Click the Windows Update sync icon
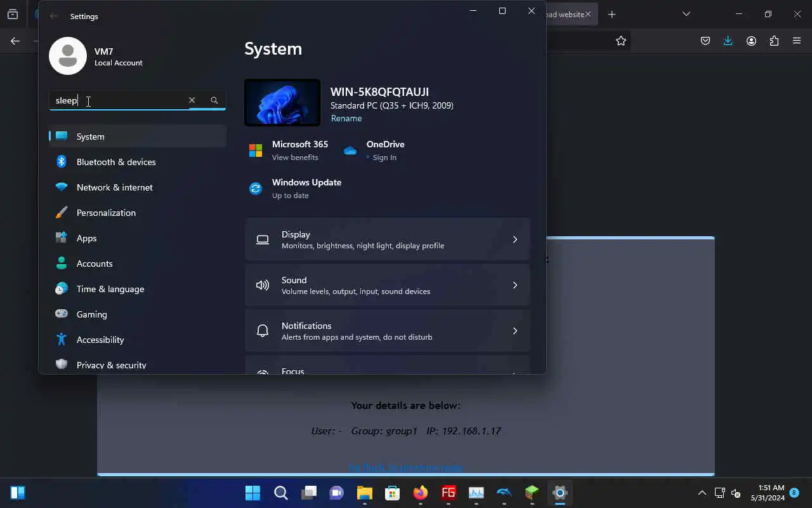The height and width of the screenshot is (508, 812). pyautogui.click(x=256, y=189)
